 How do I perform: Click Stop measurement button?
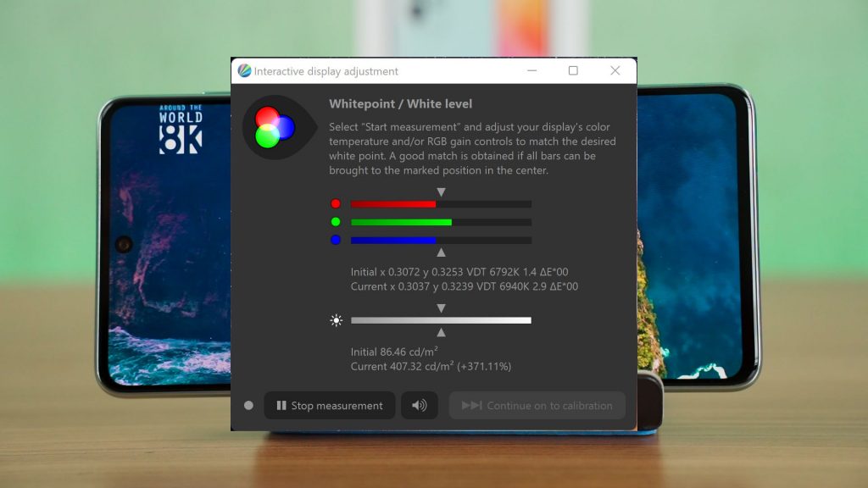click(x=330, y=406)
